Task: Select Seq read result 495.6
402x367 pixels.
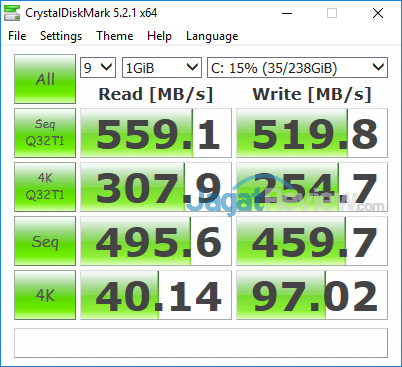Action: (x=156, y=241)
